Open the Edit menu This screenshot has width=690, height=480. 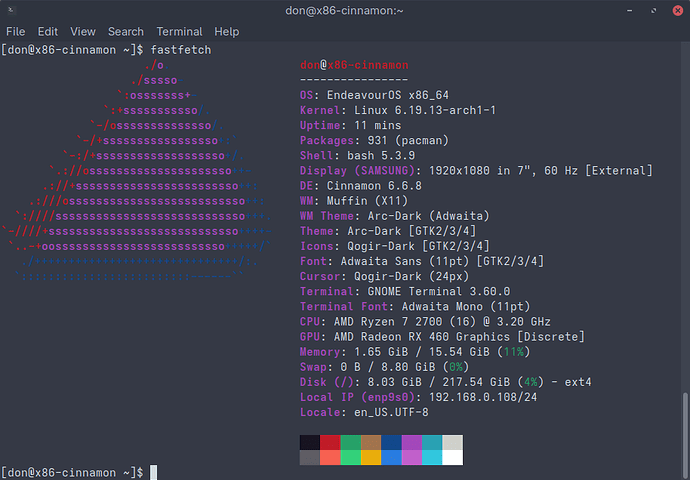click(x=48, y=32)
